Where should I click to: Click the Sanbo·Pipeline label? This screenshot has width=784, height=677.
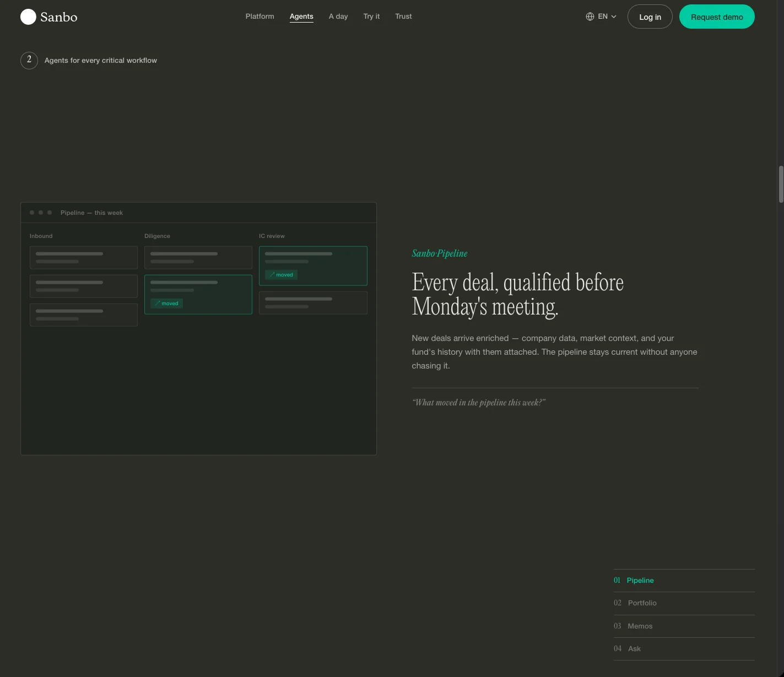pyautogui.click(x=440, y=253)
